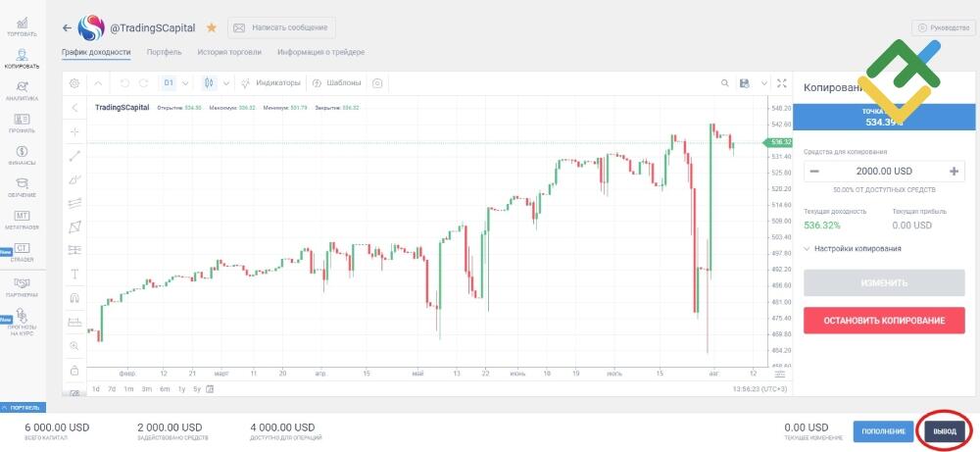
Task: Open the Шаблоны templates menu
Action: tap(336, 83)
